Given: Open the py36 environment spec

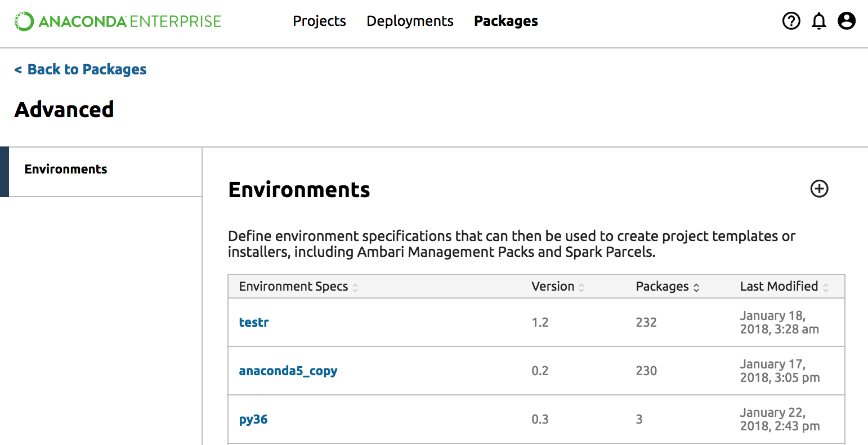Looking at the screenshot, I should coord(253,419).
